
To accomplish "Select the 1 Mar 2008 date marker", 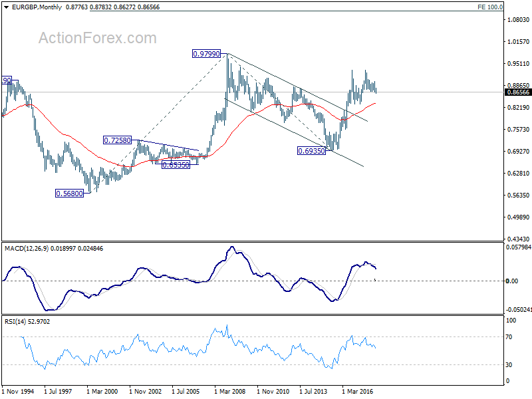I will click(229, 391).
